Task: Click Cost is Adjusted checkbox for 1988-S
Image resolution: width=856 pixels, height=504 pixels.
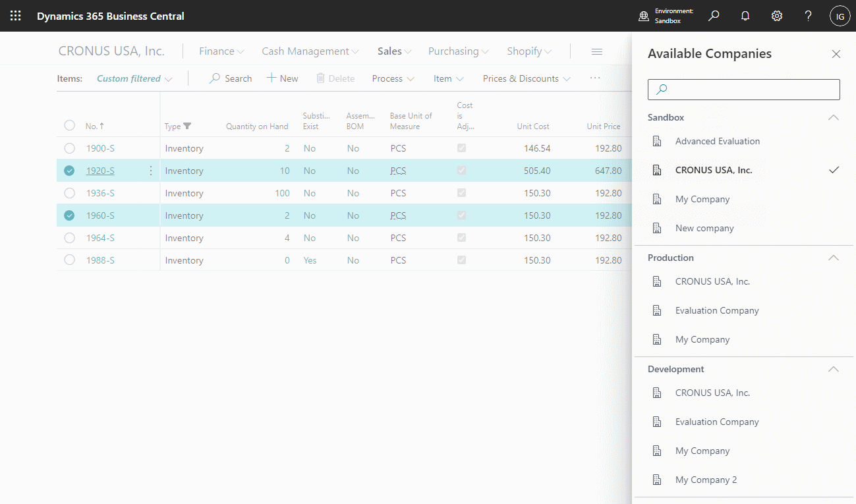Action: coord(461,260)
